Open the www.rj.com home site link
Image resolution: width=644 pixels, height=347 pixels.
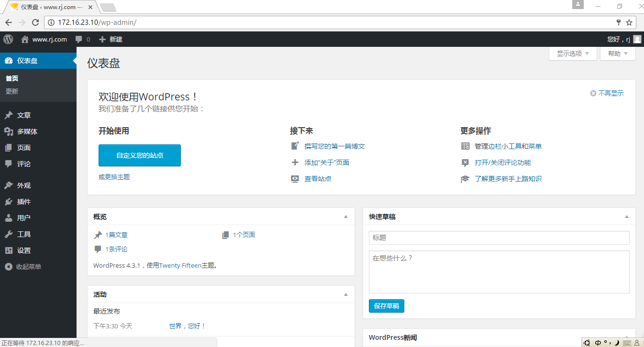(44, 39)
